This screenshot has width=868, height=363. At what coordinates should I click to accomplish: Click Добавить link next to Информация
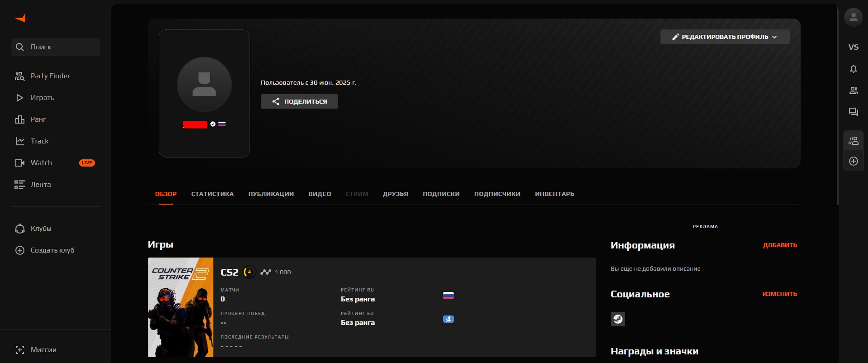click(780, 245)
